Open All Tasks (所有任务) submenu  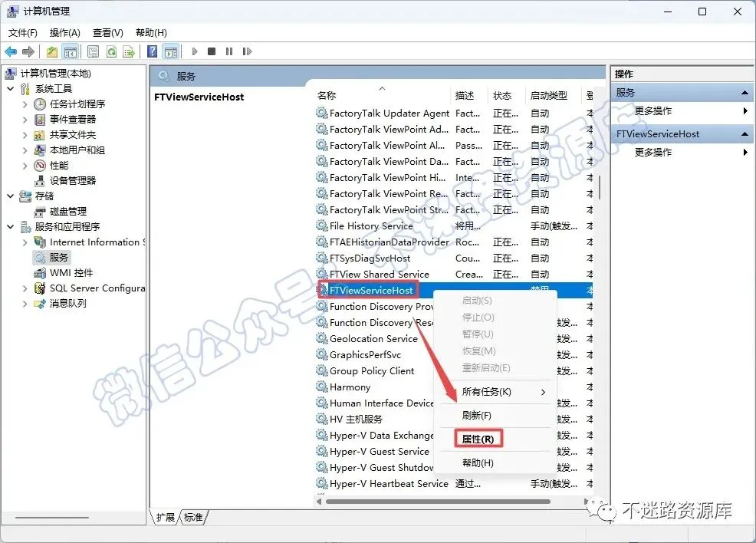tap(495, 392)
